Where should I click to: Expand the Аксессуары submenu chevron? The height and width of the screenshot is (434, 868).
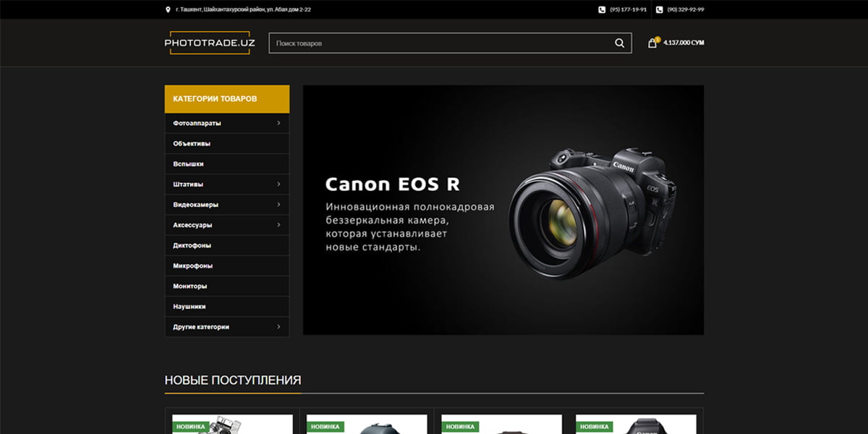pyautogui.click(x=278, y=225)
